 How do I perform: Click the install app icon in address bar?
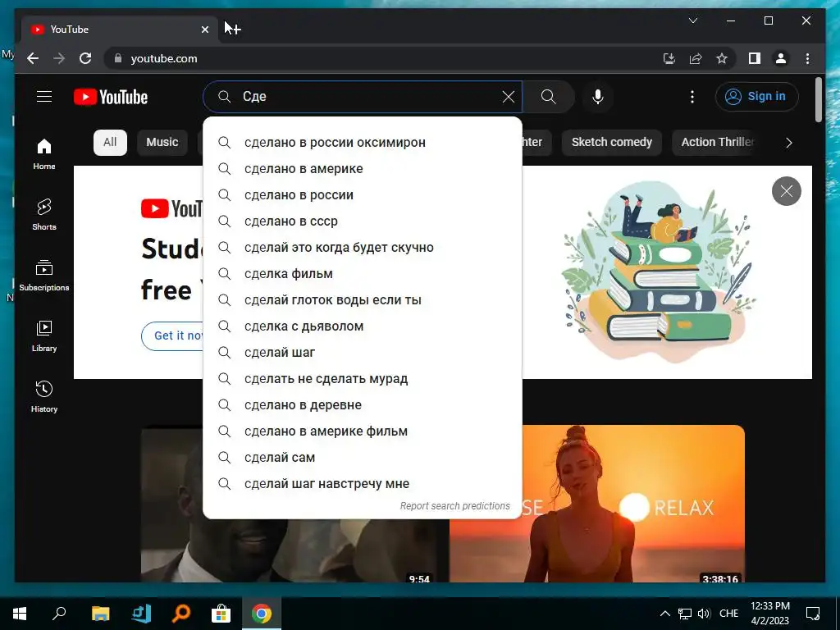(669, 58)
